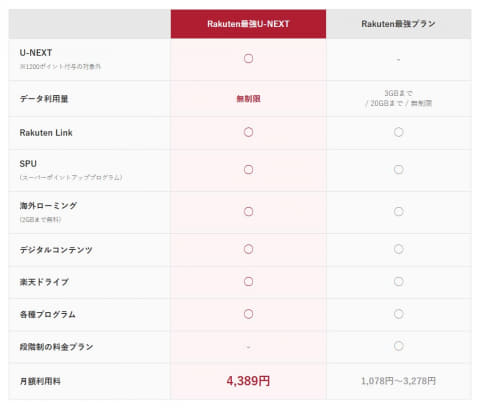Select the Rakuten最強U-NEXT column header
Image resolution: width=480 pixels, height=409 pixels.
pyautogui.click(x=248, y=24)
